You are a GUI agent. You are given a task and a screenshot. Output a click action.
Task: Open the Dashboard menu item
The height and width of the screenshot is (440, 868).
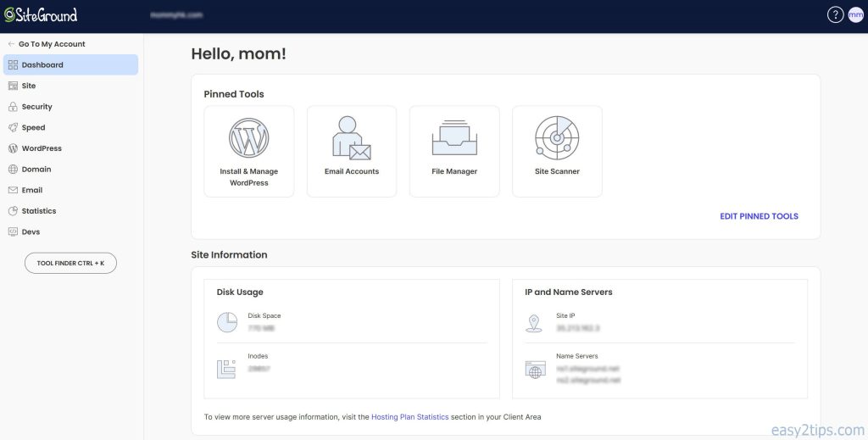click(x=71, y=64)
